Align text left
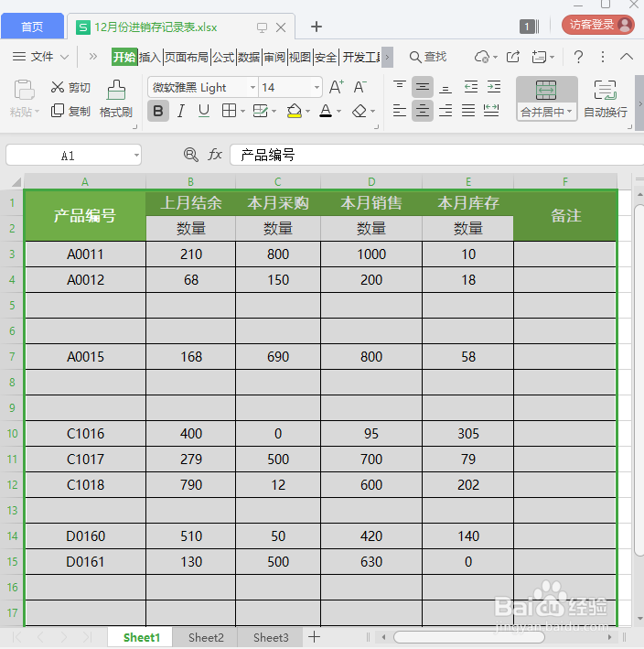The height and width of the screenshot is (649, 644). tap(400, 111)
